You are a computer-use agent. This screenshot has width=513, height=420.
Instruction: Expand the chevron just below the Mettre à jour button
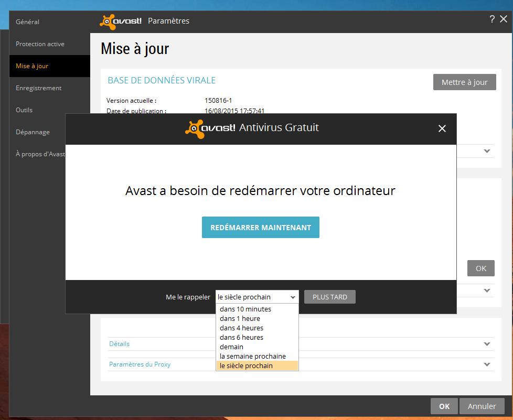point(487,151)
